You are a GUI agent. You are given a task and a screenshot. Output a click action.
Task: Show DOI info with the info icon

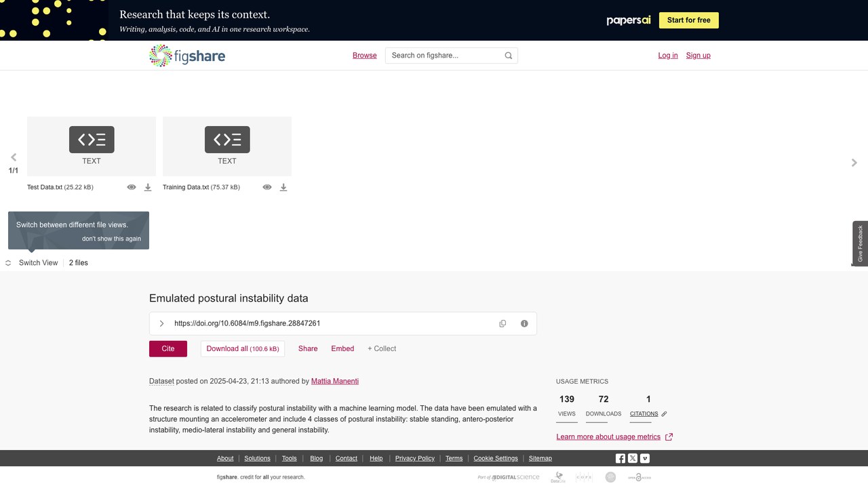[x=524, y=323]
